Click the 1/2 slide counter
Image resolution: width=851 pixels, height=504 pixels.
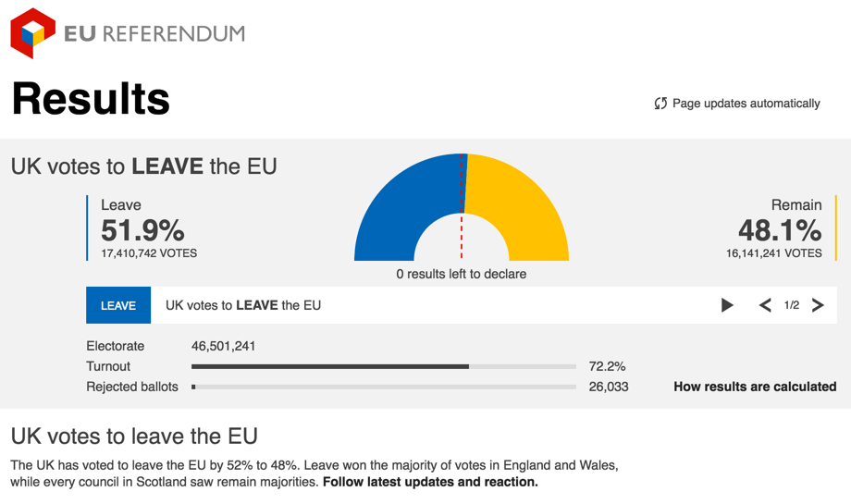pos(791,305)
